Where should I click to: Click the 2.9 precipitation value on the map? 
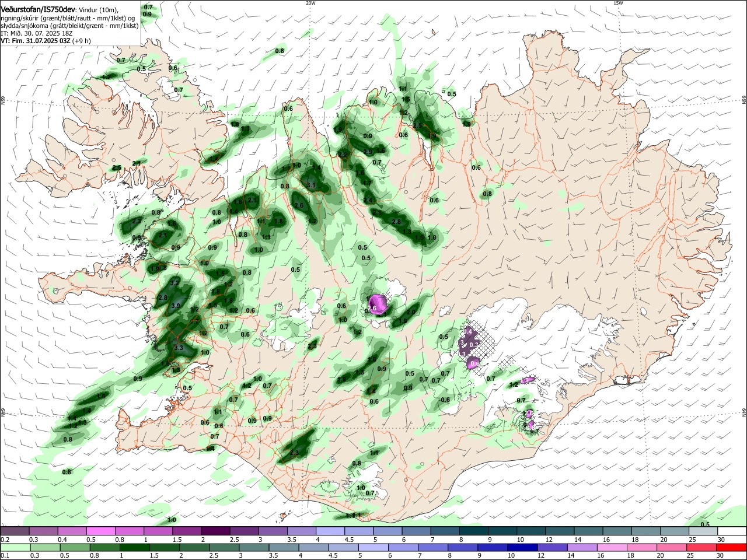368,152
